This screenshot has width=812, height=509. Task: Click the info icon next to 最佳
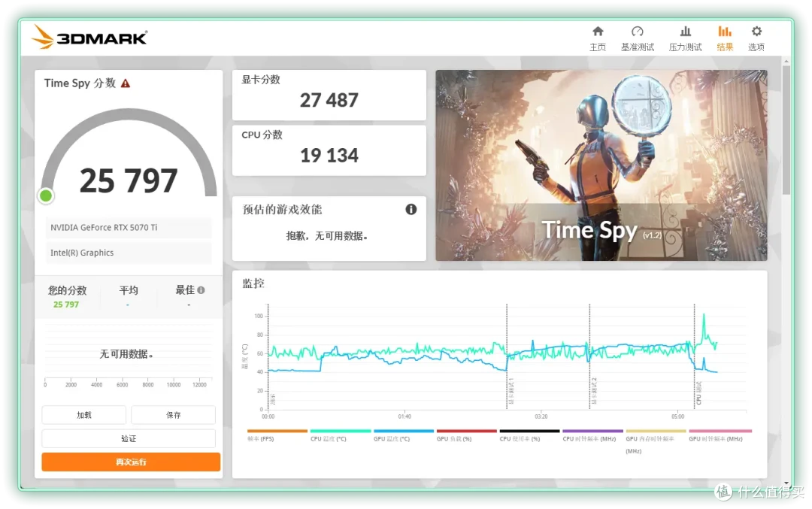pyautogui.click(x=201, y=290)
